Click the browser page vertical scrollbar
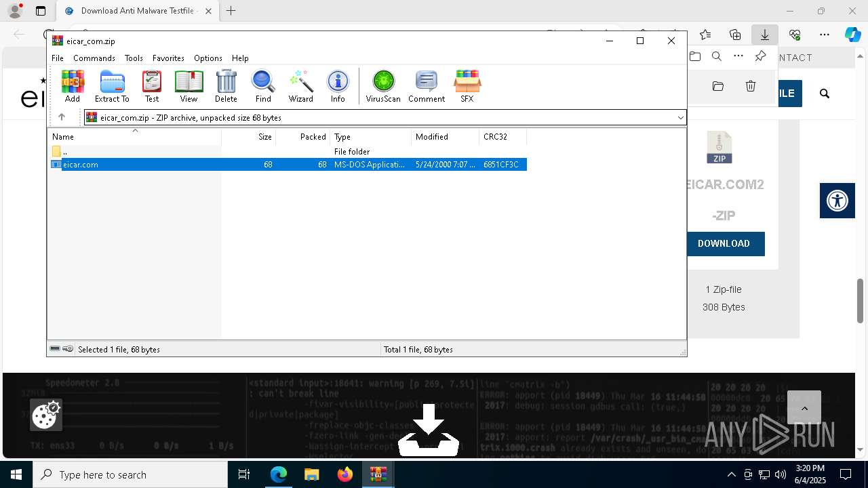 (861, 300)
